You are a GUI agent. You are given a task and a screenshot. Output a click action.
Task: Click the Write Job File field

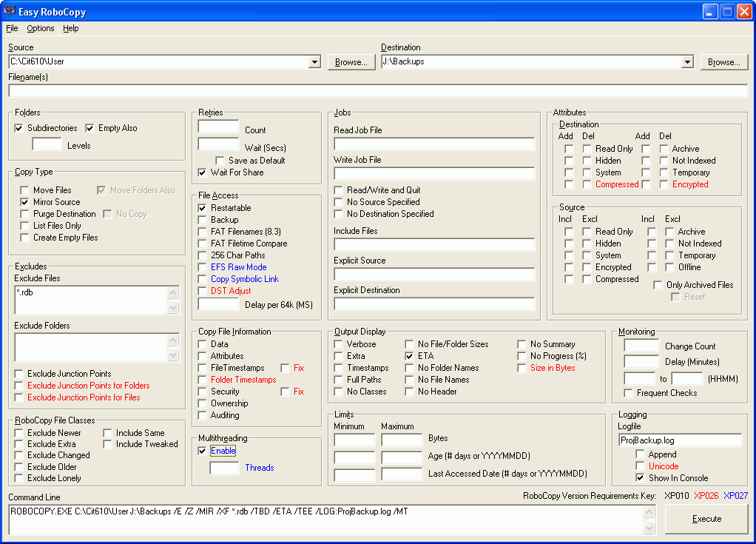tap(434, 174)
